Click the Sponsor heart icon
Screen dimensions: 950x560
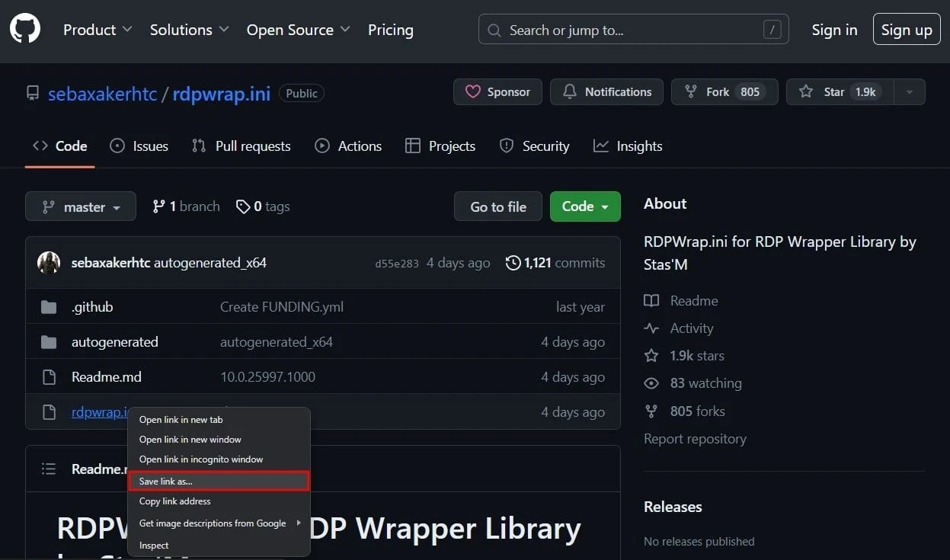point(472,91)
